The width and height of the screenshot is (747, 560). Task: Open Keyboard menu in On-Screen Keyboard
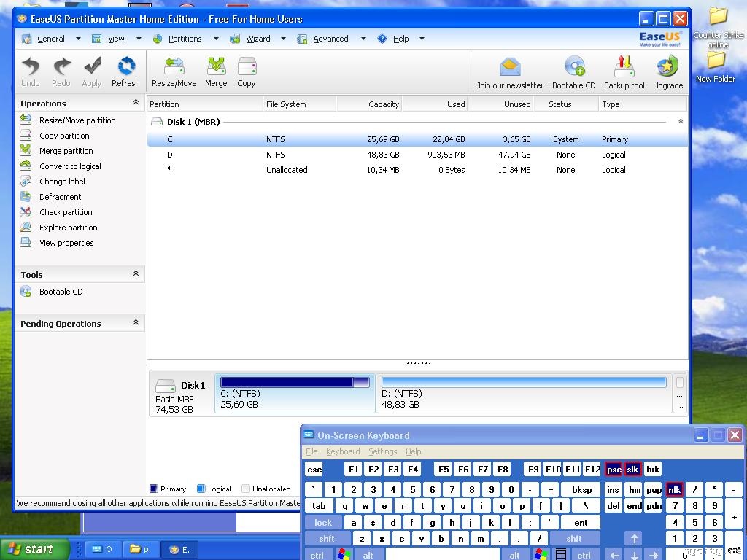pyautogui.click(x=343, y=451)
